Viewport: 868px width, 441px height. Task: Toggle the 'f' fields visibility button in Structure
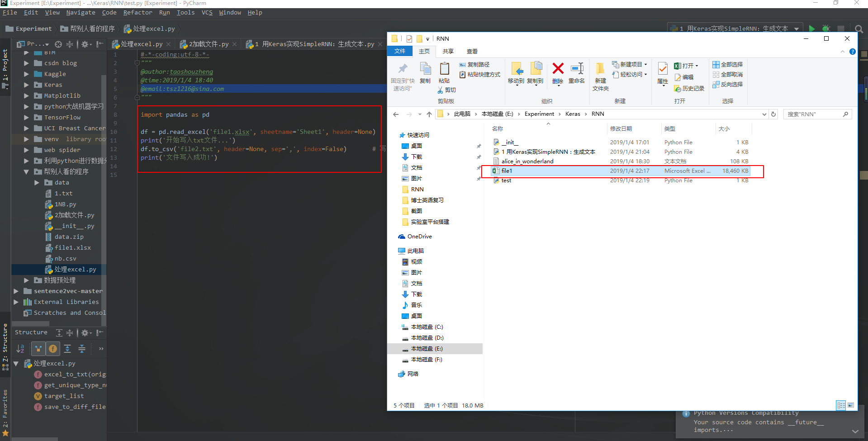53,348
